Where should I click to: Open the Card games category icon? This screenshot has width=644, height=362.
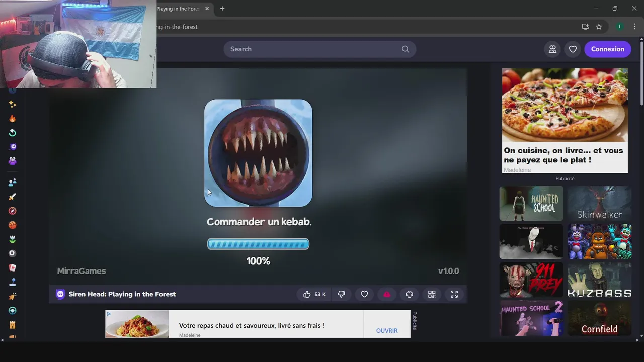(13, 268)
